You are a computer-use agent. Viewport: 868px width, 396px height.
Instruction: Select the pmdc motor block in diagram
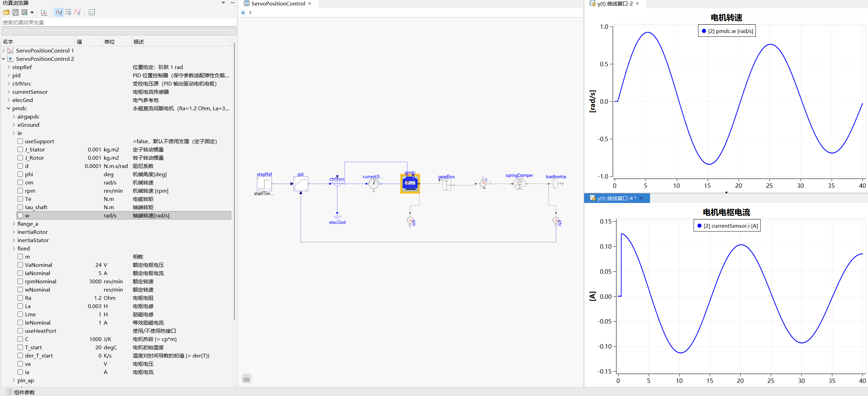coord(410,183)
